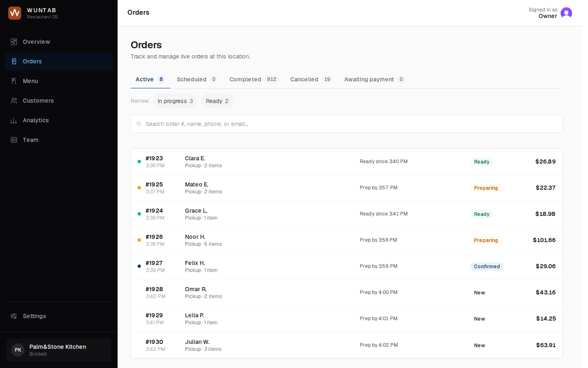The image size is (588, 368).
Task: Open Analytics via bar chart icon
Action: [x=14, y=120]
